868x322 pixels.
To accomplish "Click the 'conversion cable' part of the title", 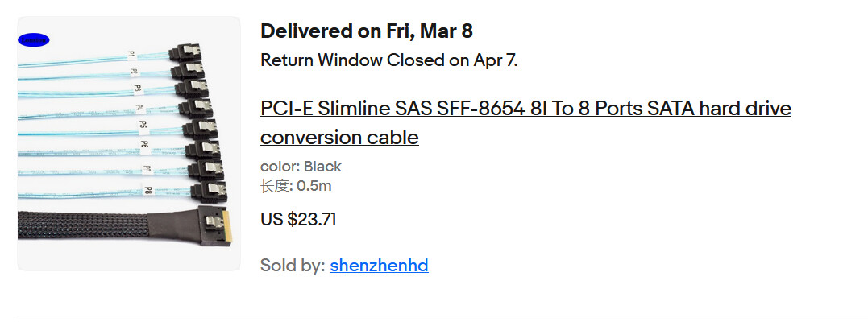I will [x=339, y=137].
